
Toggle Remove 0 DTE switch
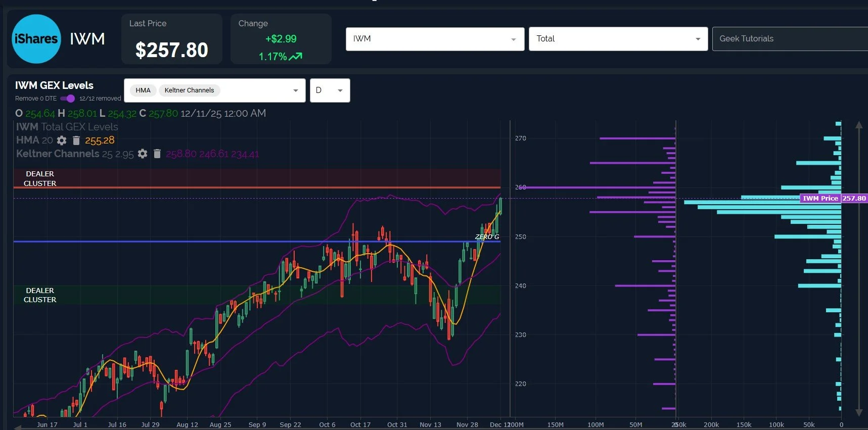(67, 99)
